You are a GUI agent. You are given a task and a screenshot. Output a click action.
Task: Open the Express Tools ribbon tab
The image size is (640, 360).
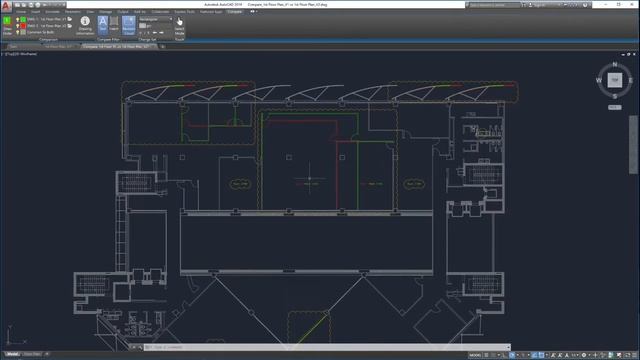pos(184,12)
